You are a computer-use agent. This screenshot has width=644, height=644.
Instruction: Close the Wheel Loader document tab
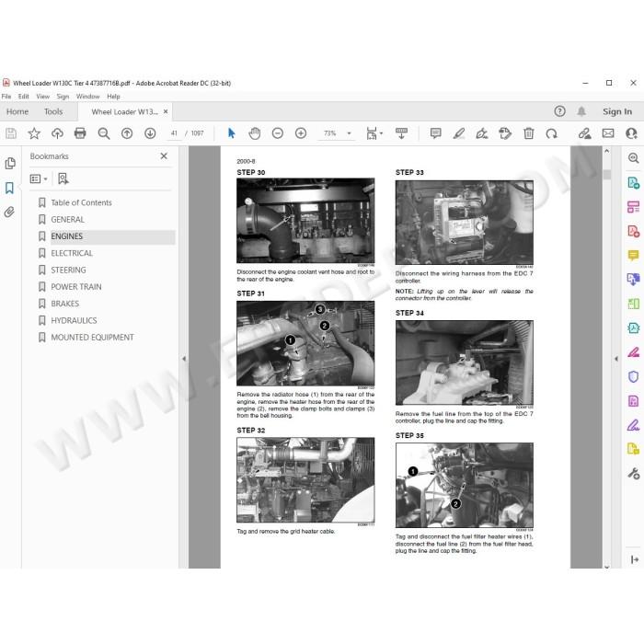(x=166, y=111)
